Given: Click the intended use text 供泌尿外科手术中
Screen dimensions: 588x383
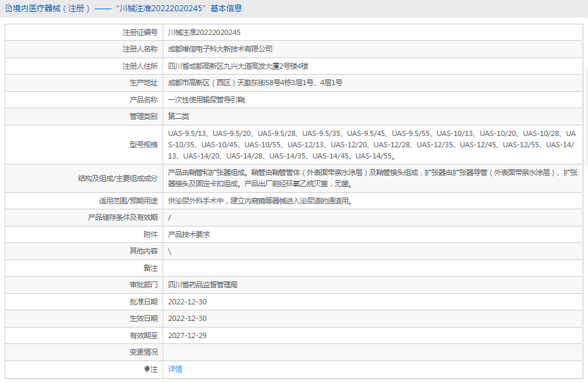Looking at the screenshot, I should click(260, 201).
